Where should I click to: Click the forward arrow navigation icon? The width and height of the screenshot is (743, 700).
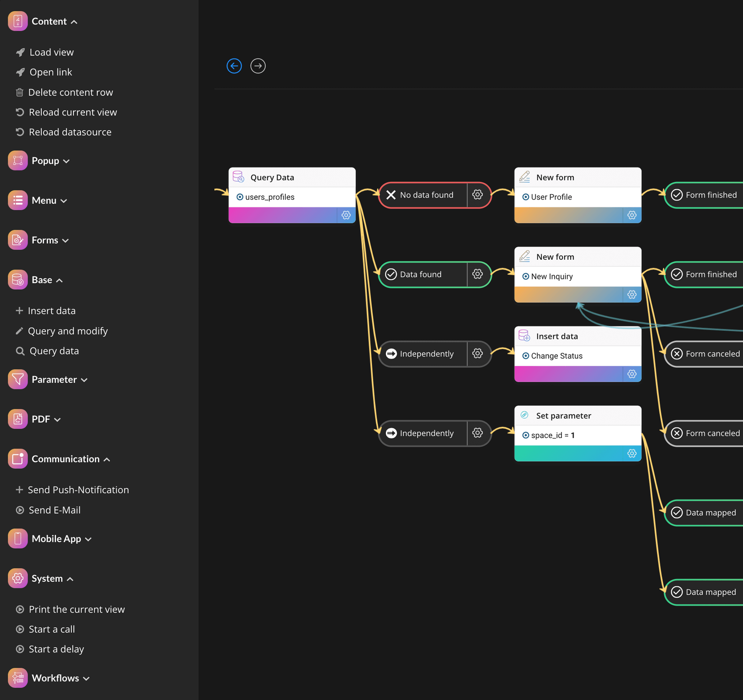click(x=258, y=66)
